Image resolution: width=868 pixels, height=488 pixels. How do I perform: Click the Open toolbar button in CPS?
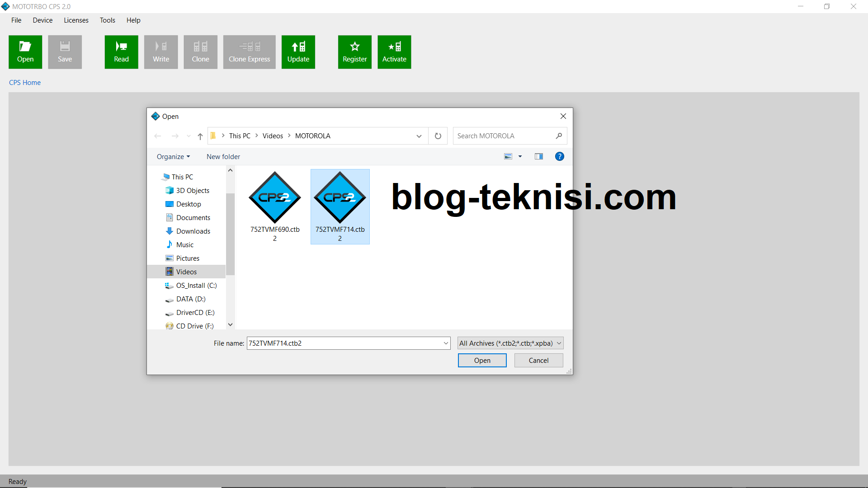coord(25,52)
